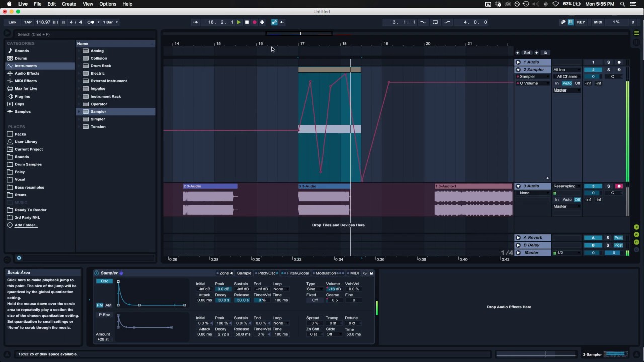
Task: Solo the 1 Audio track
Action: tap(608, 62)
